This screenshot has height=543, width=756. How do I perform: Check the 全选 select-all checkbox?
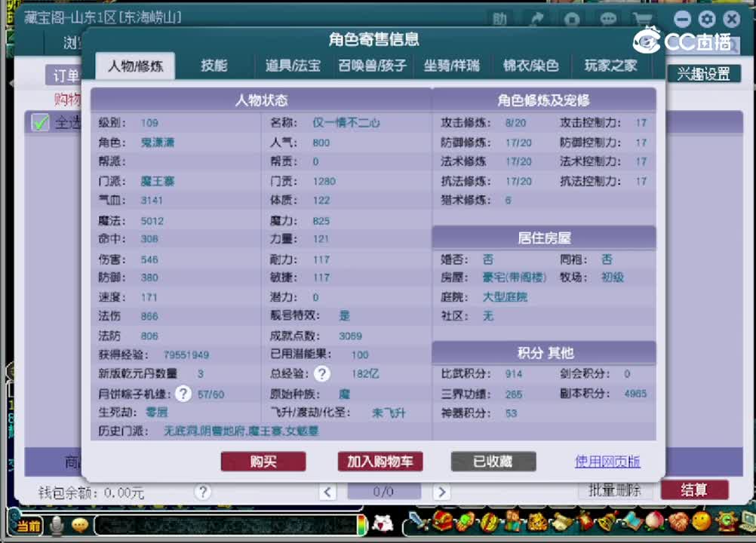tap(39, 123)
